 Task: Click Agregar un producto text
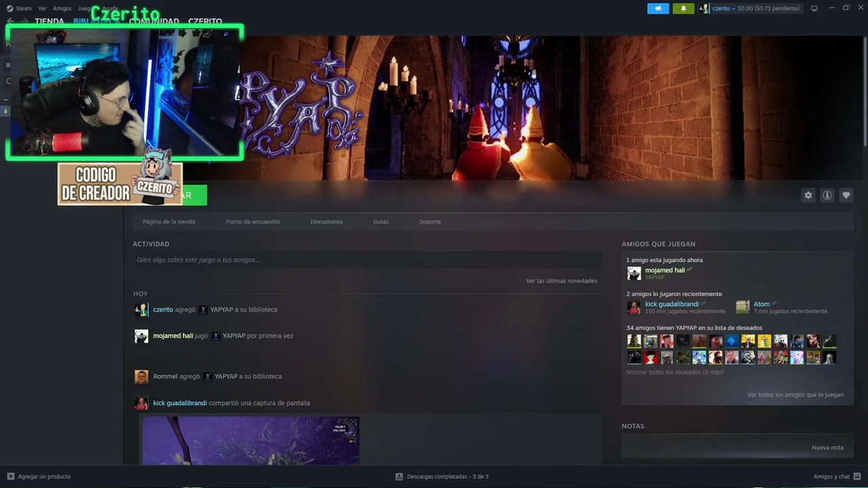point(44,476)
